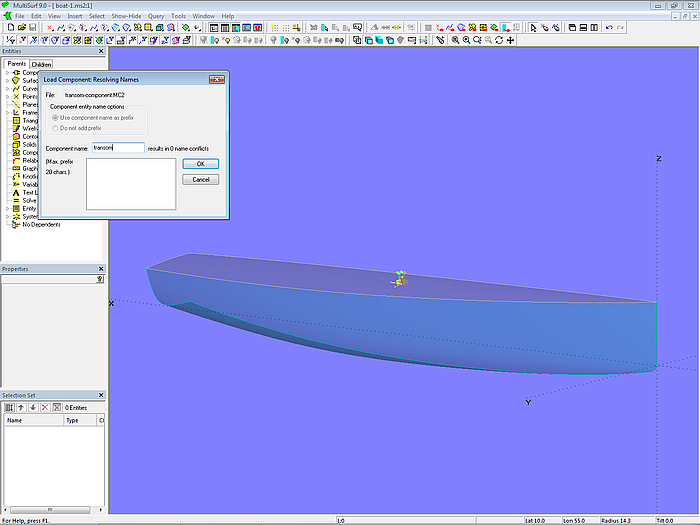This screenshot has width=700, height=525.
Task: Click the pan view cross-arrows icon
Action: point(511,40)
